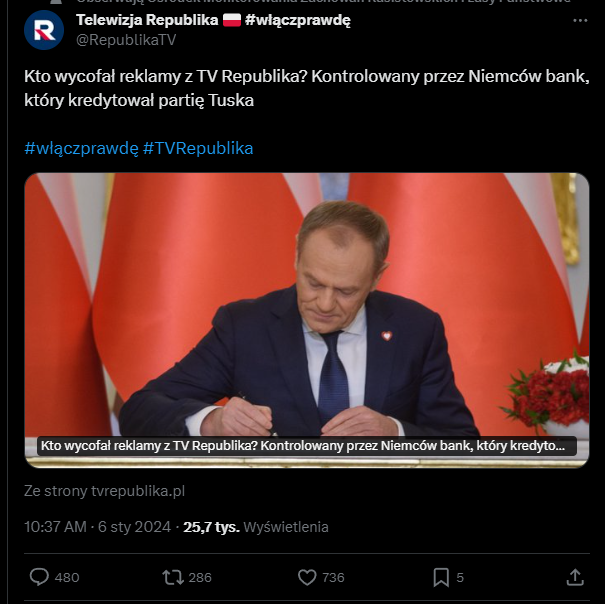
Task: Click the post text about TV Republika ads
Action: click(x=300, y=88)
